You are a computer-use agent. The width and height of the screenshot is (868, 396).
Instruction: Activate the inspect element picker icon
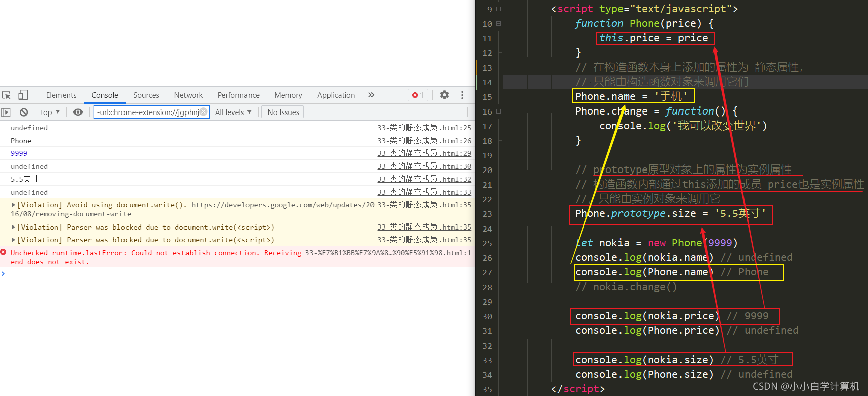pos(7,95)
